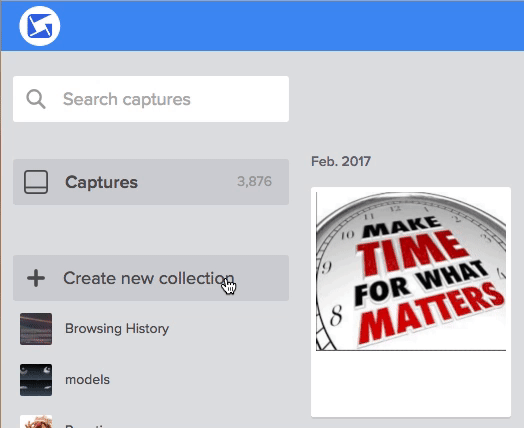Click the Captures tray icon
Screen dimensions: 524x428
click(36, 182)
